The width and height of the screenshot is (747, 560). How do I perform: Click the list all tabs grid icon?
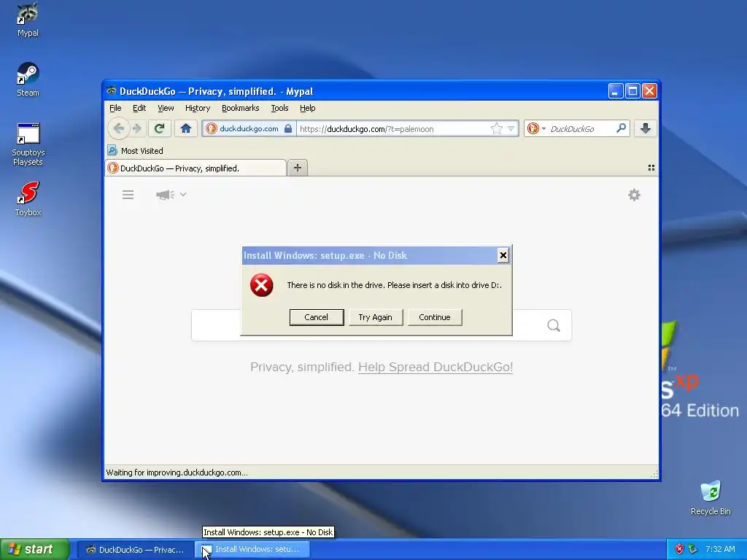click(x=651, y=168)
